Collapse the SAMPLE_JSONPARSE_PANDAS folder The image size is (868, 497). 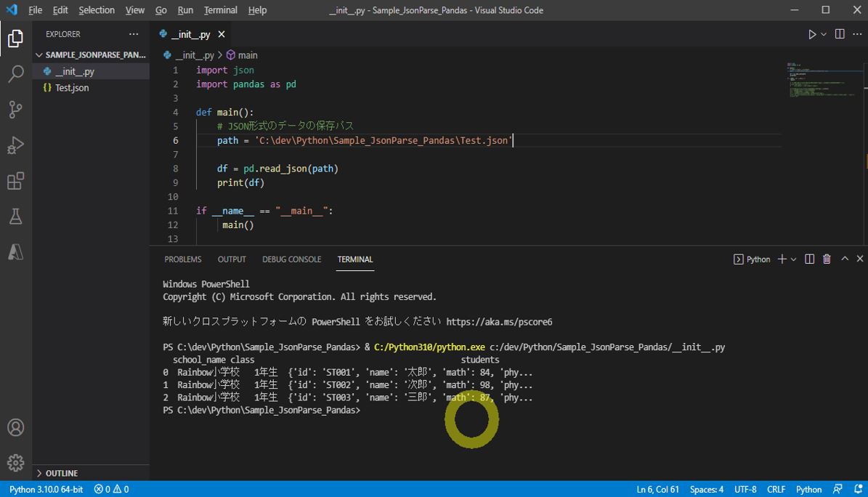point(90,54)
